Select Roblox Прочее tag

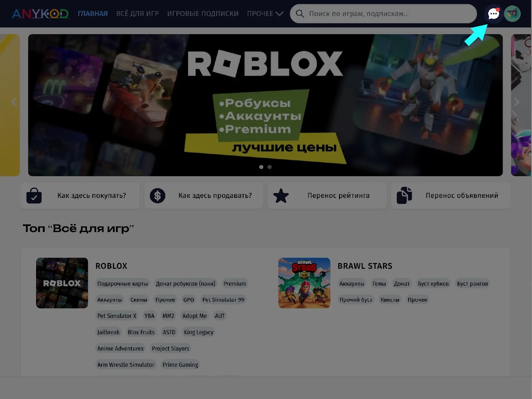[x=165, y=300]
